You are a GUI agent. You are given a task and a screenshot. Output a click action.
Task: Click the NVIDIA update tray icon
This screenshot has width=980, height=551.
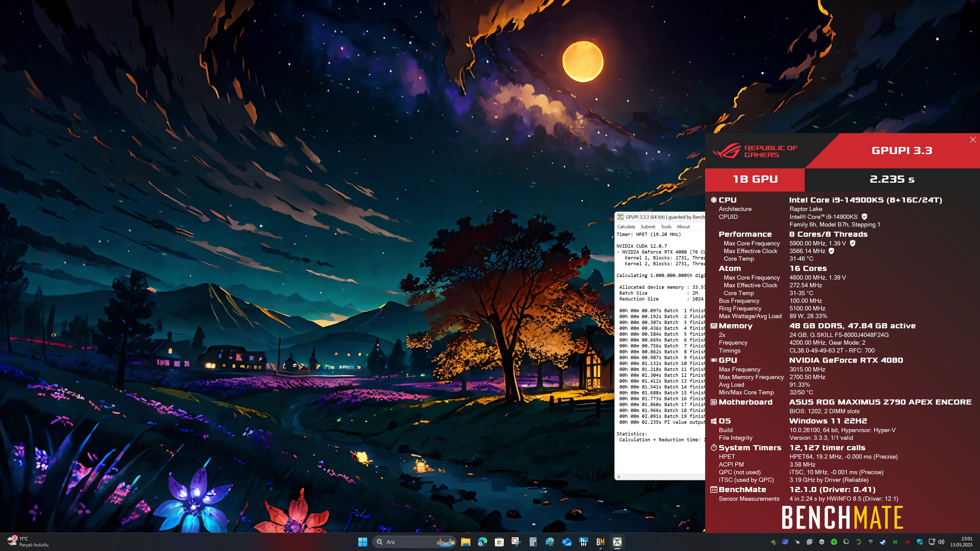pos(773,542)
